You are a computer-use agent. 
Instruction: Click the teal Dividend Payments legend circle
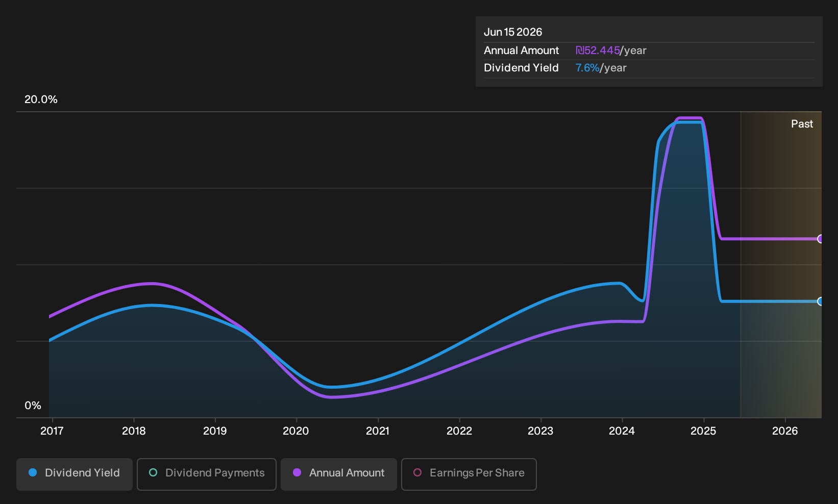click(x=153, y=473)
